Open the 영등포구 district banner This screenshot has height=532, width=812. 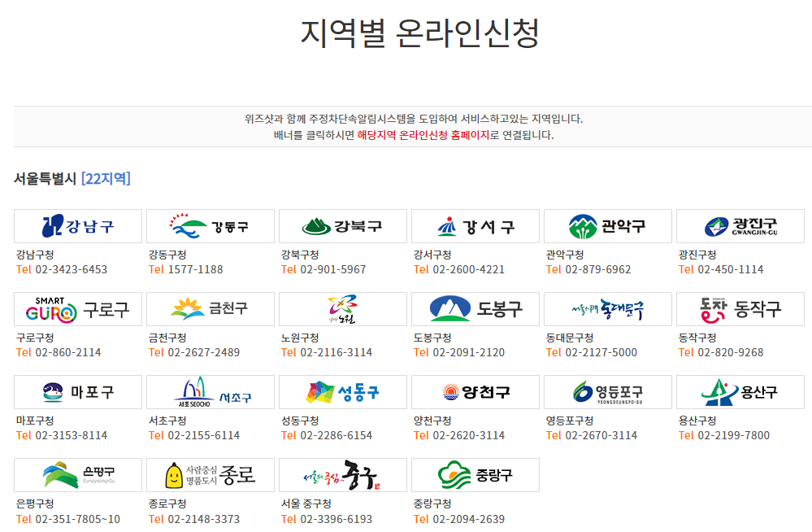click(x=608, y=392)
